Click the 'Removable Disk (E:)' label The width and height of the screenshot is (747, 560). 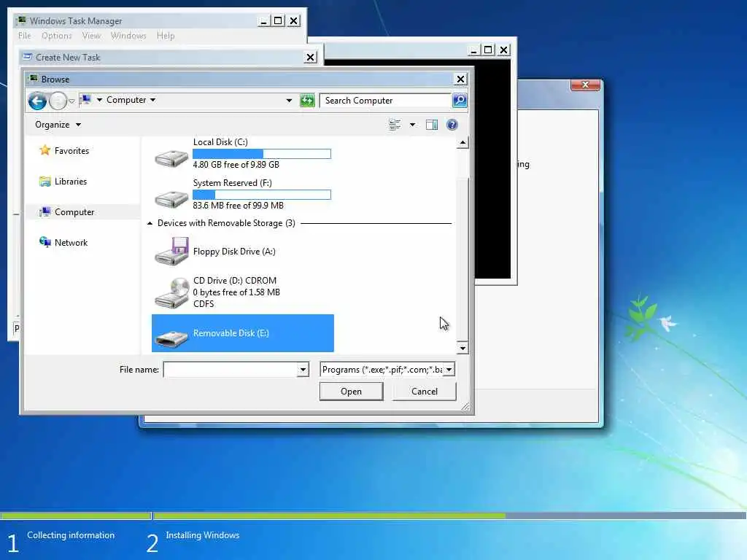click(231, 333)
